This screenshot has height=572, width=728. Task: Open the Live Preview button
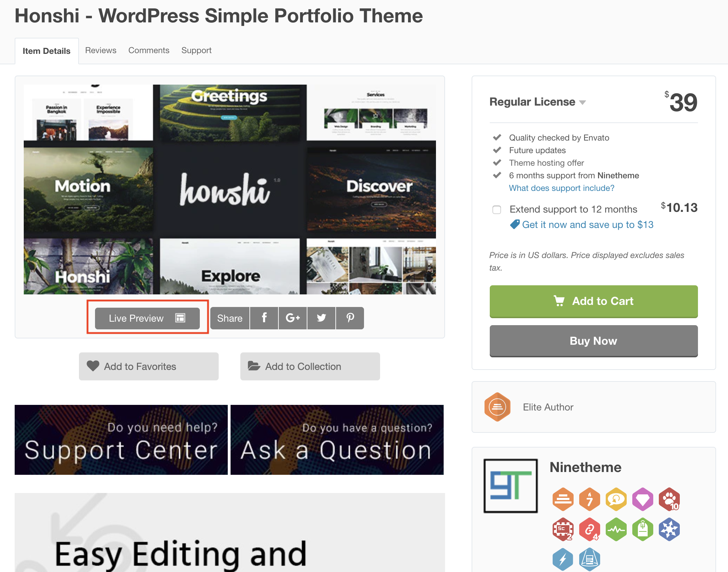click(x=147, y=318)
